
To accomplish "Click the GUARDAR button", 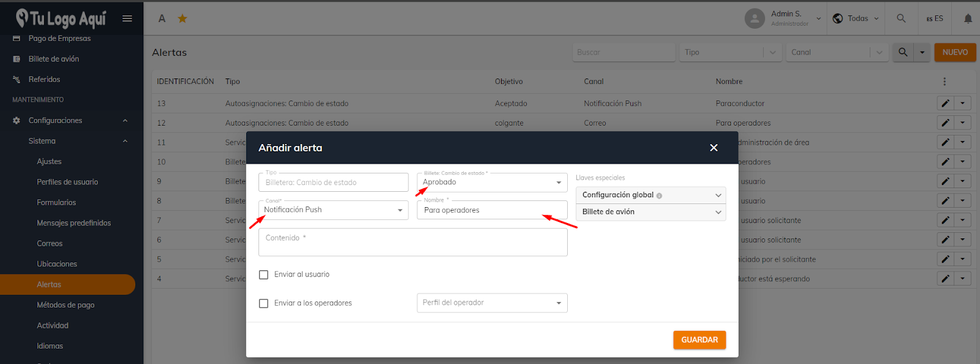I will pos(699,340).
